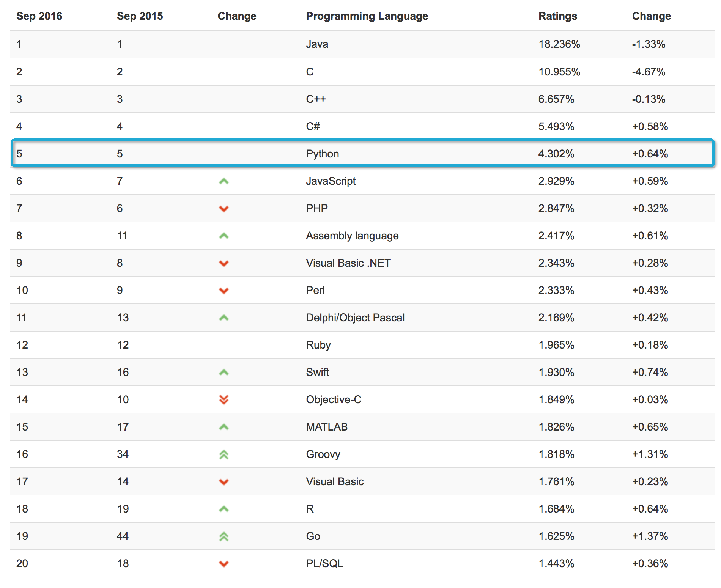
Task: Click the Sep 2015 column header
Action: [x=140, y=16]
